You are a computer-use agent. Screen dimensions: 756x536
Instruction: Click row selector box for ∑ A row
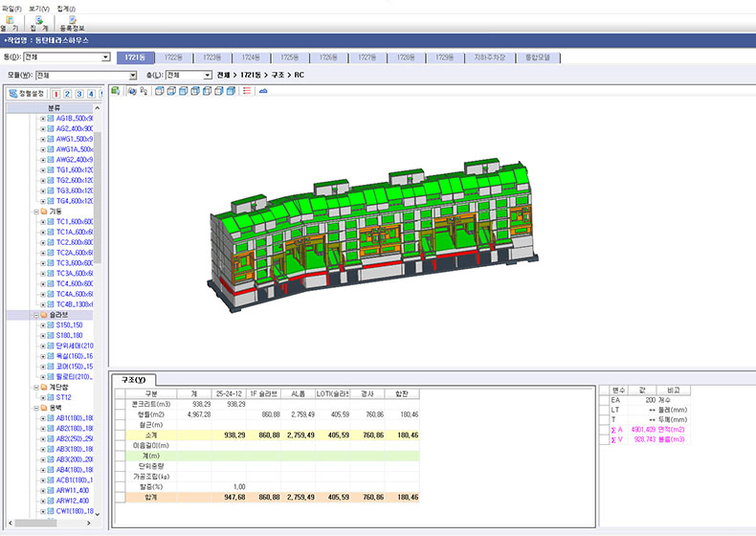(x=604, y=430)
